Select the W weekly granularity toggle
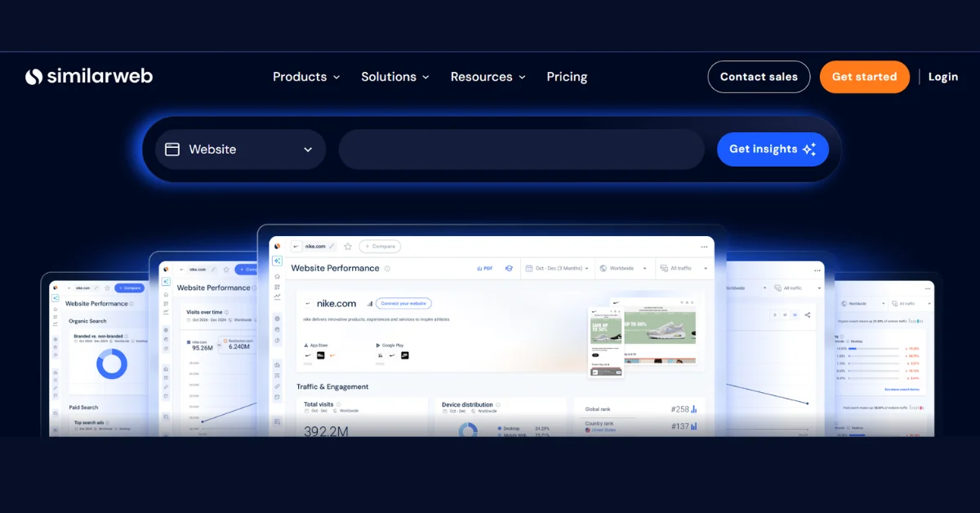 point(785,314)
